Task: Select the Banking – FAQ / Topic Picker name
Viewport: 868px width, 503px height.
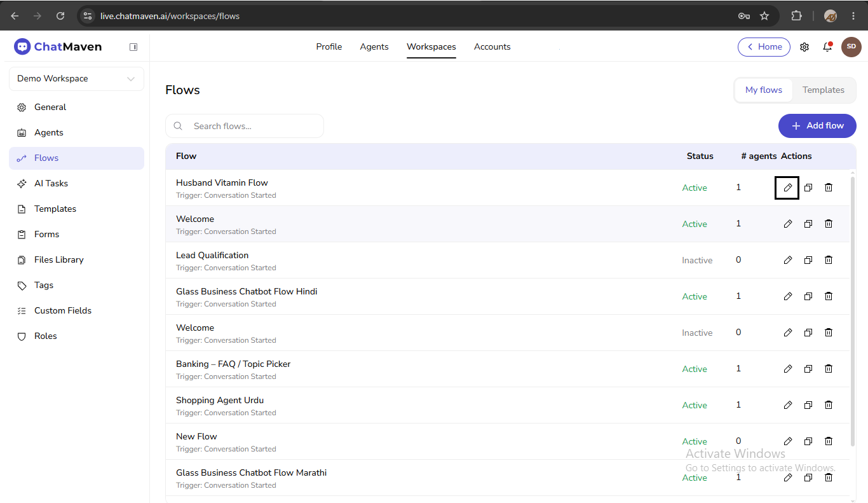Action: [x=233, y=364]
